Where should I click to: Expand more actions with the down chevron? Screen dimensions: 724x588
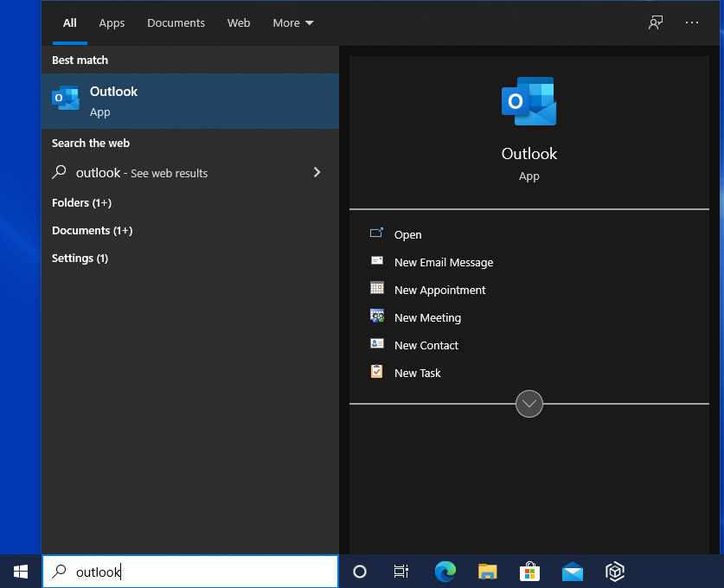coord(529,404)
